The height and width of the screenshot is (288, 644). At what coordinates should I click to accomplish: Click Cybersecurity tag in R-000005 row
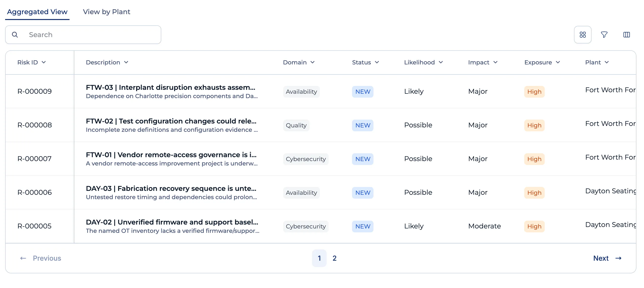(306, 226)
